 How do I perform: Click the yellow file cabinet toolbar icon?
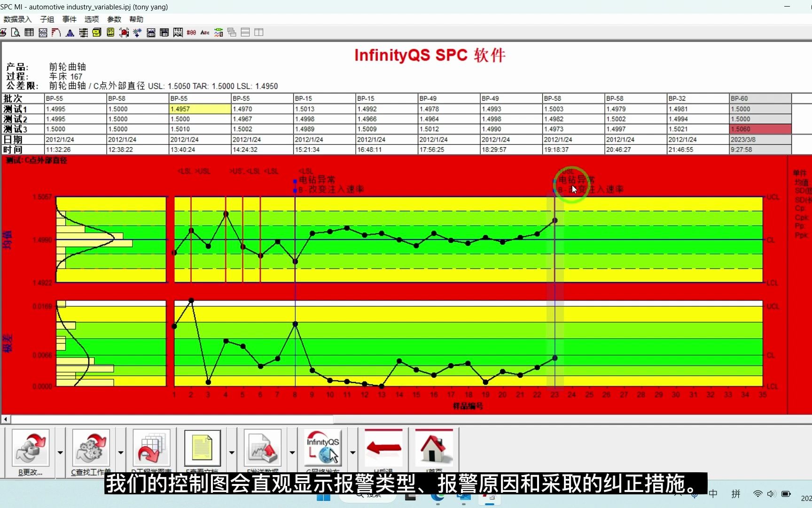coord(97,32)
